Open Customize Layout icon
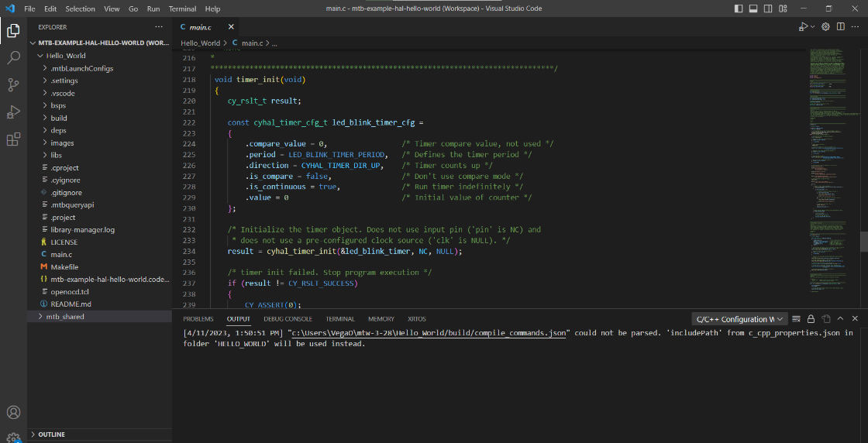This screenshot has width=868, height=443. coord(783,9)
